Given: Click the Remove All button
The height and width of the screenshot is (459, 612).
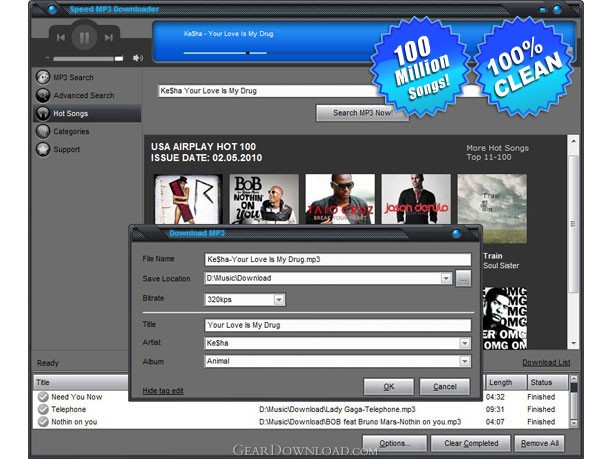Looking at the screenshot, I should click(x=540, y=443).
